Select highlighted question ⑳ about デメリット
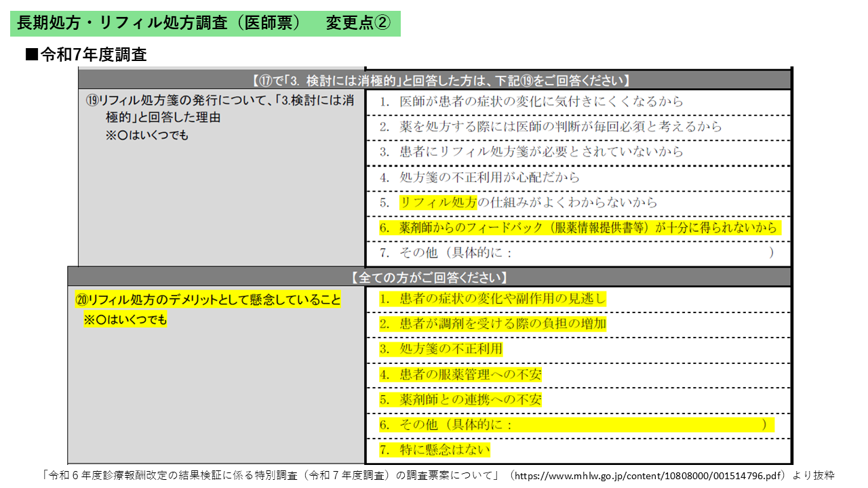The image size is (868, 488). (x=208, y=300)
